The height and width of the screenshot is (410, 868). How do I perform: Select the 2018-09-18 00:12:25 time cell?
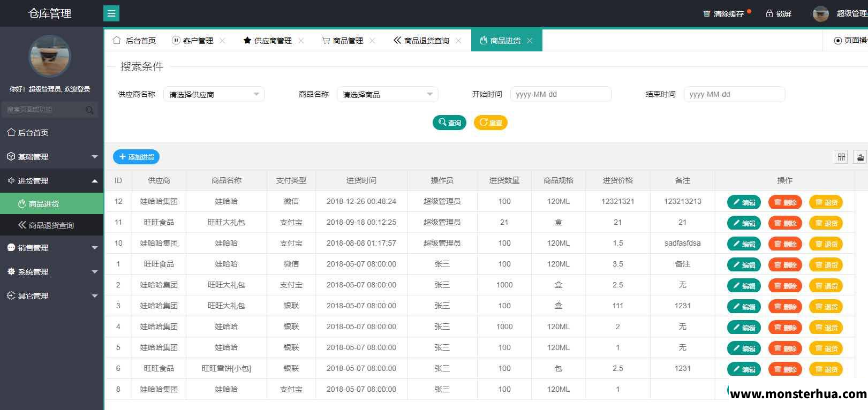tap(361, 222)
